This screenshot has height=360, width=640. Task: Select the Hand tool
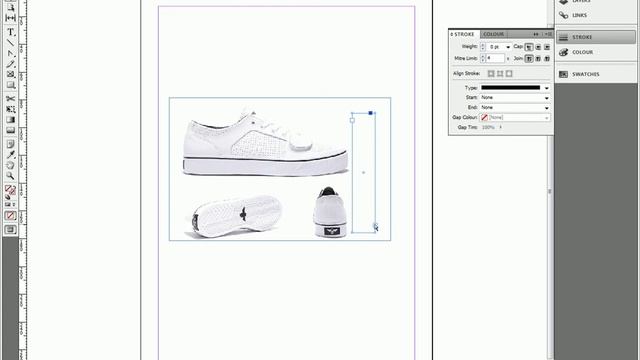tap(11, 165)
